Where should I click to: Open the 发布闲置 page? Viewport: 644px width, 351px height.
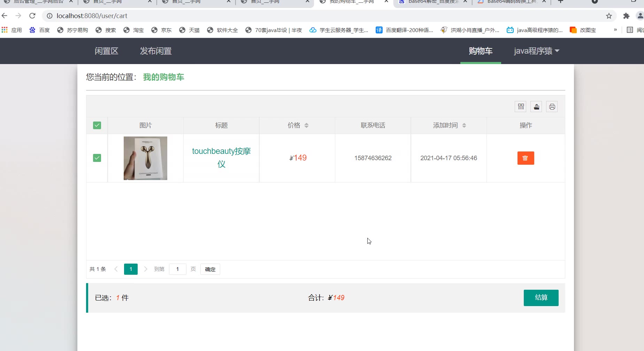pyautogui.click(x=156, y=51)
